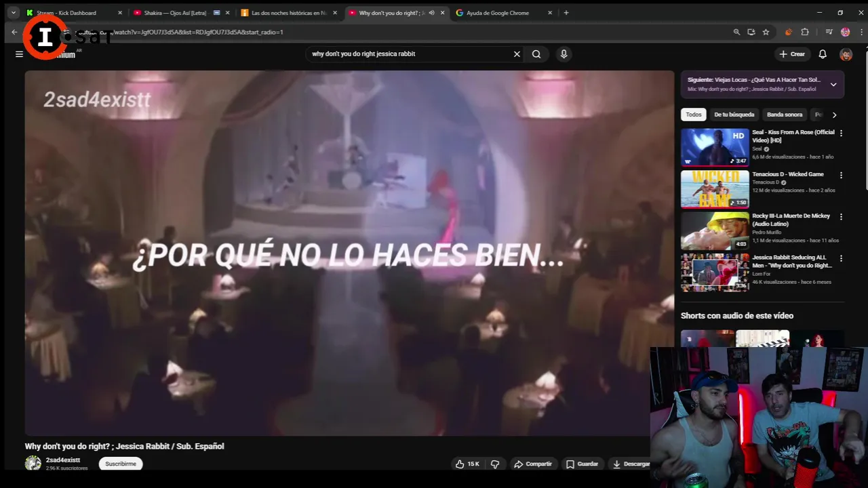Click the Shorts con audio de este vídeo heading

pyautogui.click(x=737, y=316)
